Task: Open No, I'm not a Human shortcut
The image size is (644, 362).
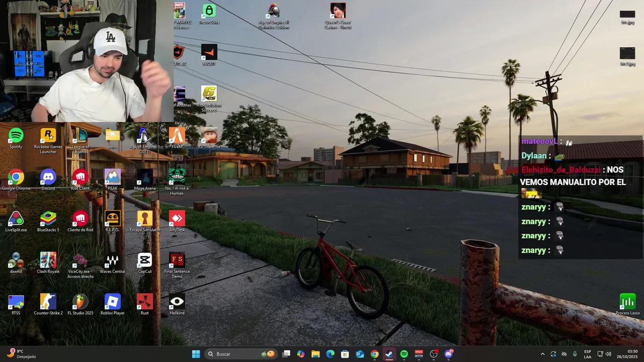Action: coord(177,182)
